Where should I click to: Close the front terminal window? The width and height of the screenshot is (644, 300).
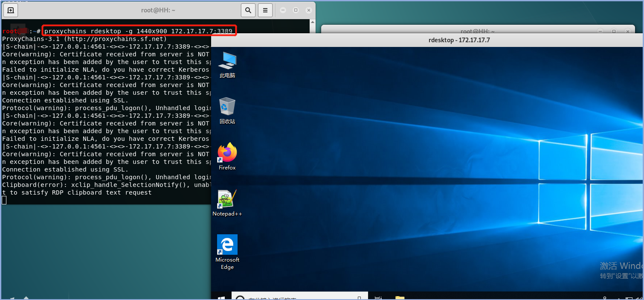coord(308,10)
